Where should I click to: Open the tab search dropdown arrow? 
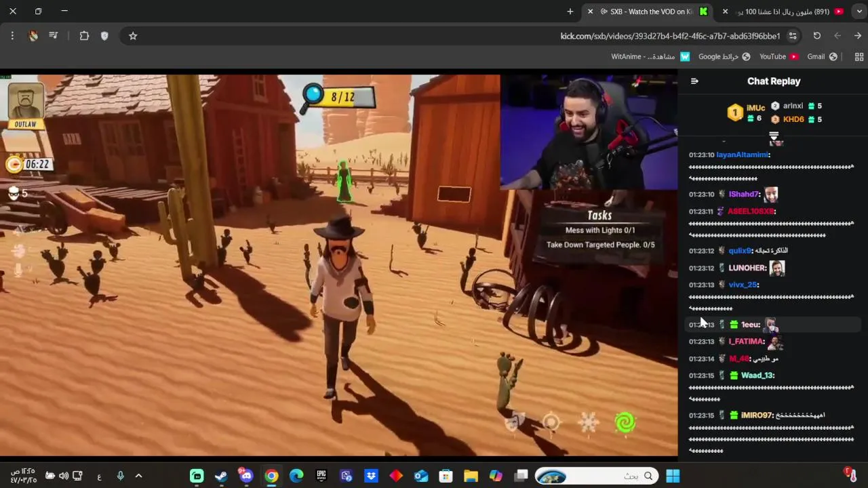coord(858,12)
